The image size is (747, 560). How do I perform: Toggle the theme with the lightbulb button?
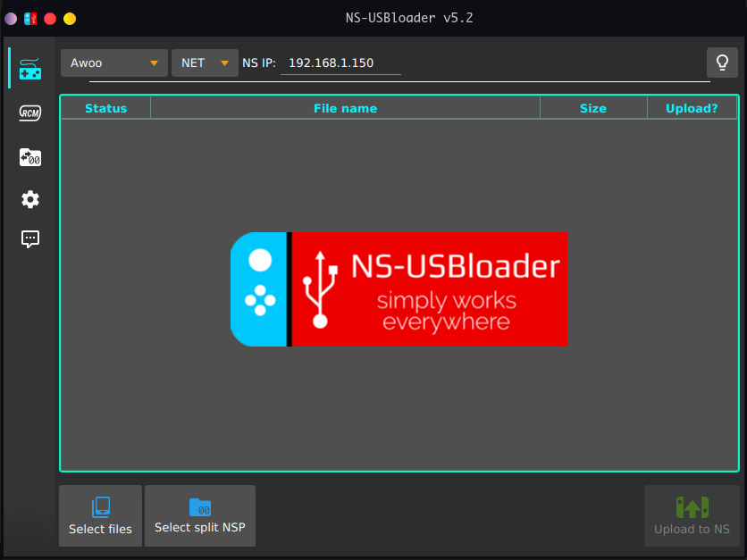722,63
